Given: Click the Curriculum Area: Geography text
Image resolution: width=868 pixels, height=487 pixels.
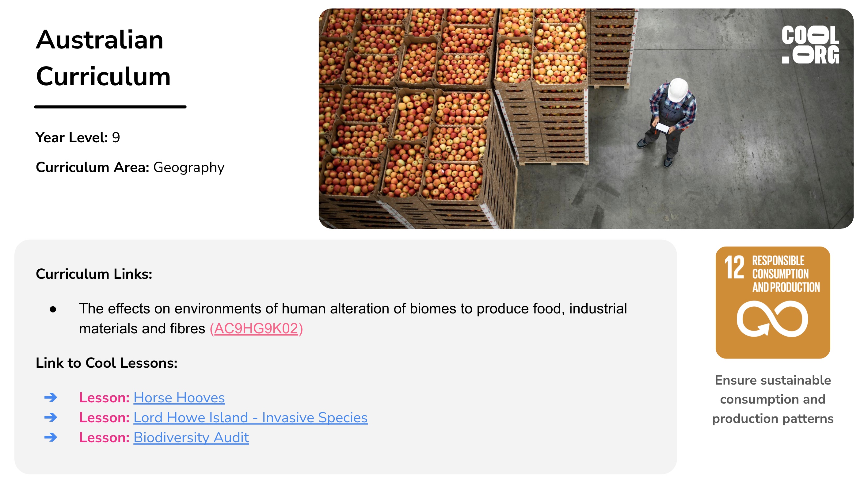Looking at the screenshot, I should (x=130, y=168).
